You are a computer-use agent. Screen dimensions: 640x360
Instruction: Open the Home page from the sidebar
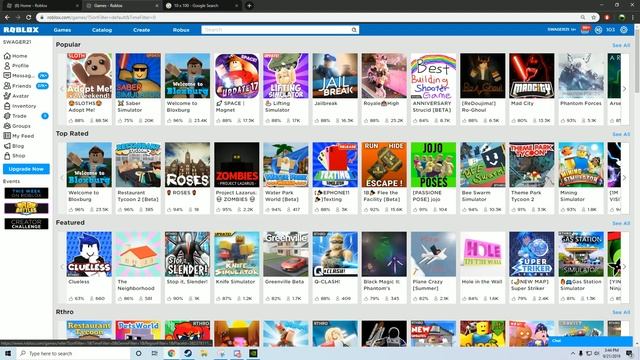(x=16, y=56)
